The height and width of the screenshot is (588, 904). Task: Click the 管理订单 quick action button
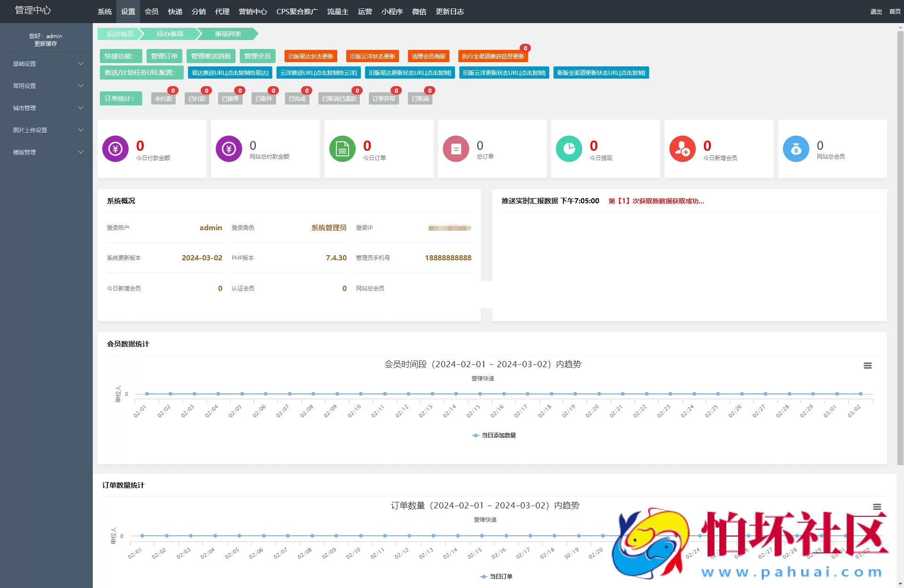(164, 56)
